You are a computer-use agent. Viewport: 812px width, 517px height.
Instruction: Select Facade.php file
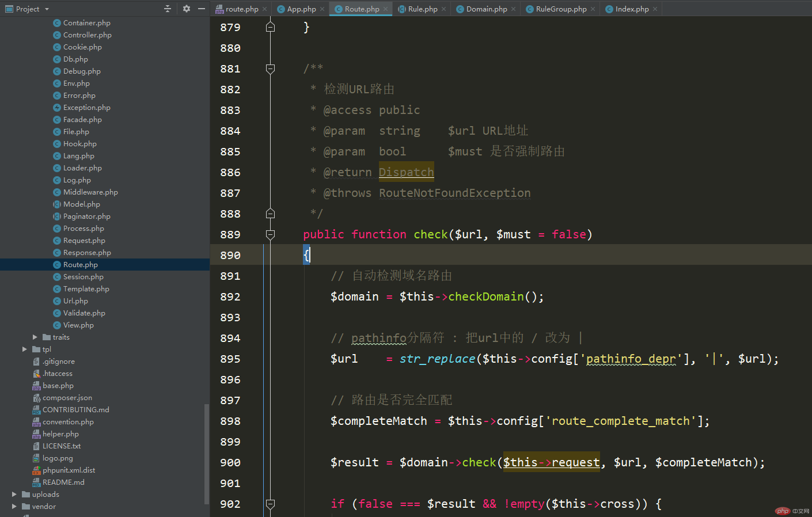pos(82,120)
